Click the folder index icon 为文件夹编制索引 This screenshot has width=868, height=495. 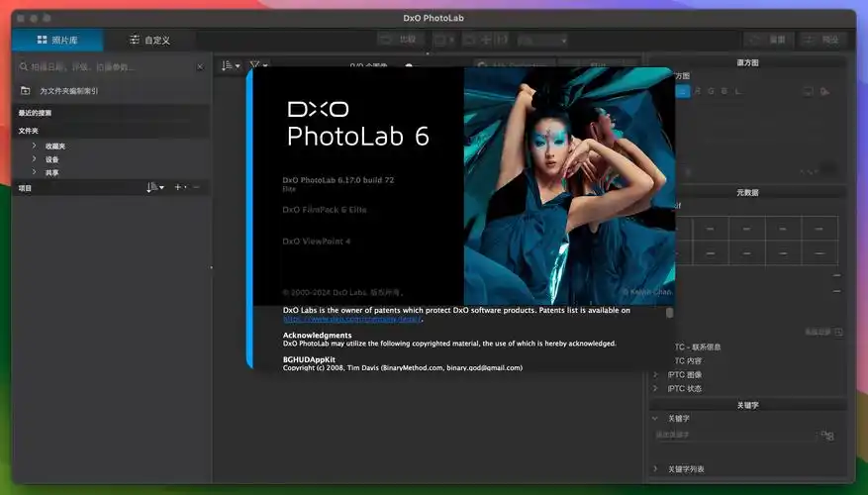(26, 90)
